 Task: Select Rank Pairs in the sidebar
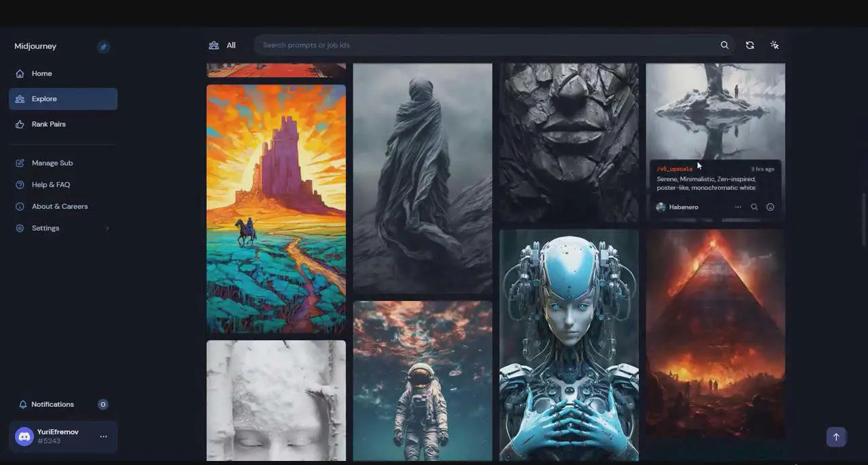tap(48, 125)
